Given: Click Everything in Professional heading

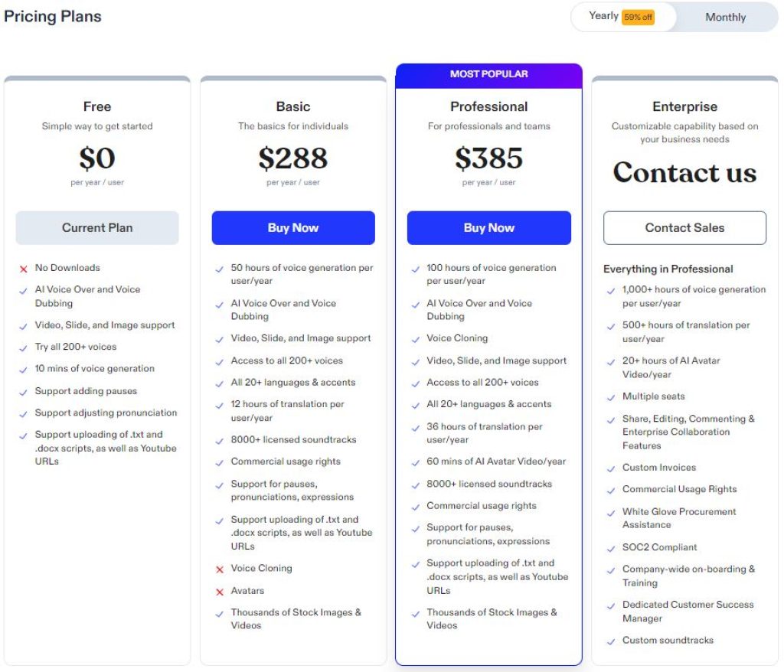Looking at the screenshot, I should (667, 269).
